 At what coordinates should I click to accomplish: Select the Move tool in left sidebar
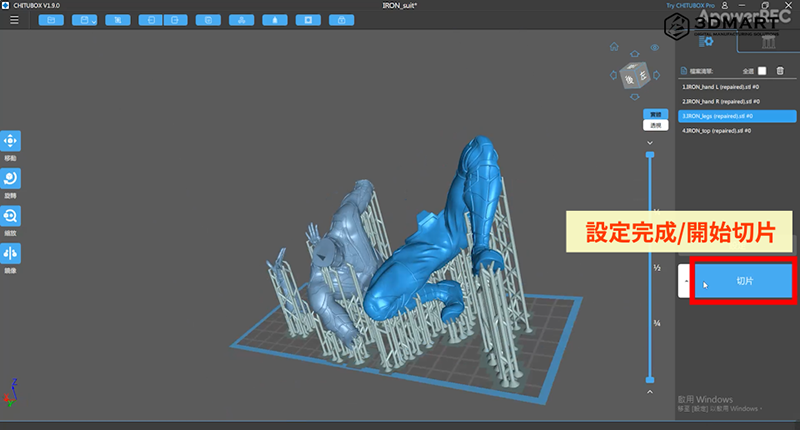[10, 141]
